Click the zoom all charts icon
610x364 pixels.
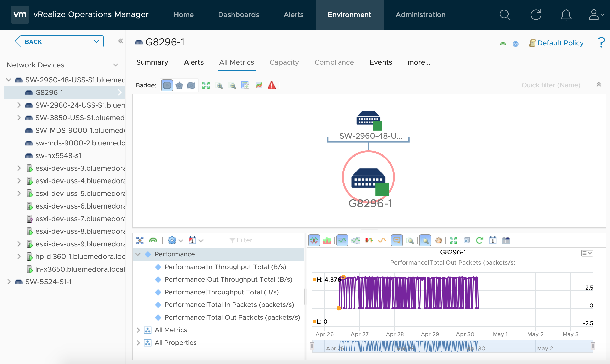[x=410, y=240]
